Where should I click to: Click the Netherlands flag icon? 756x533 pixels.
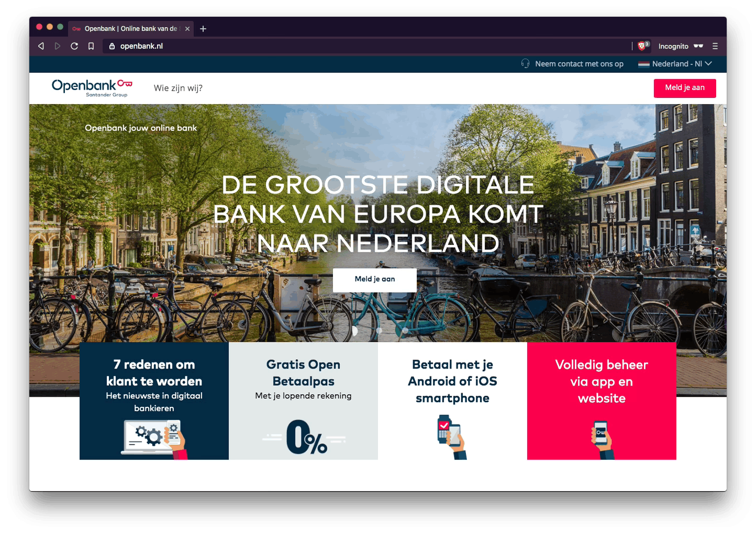pyautogui.click(x=643, y=64)
